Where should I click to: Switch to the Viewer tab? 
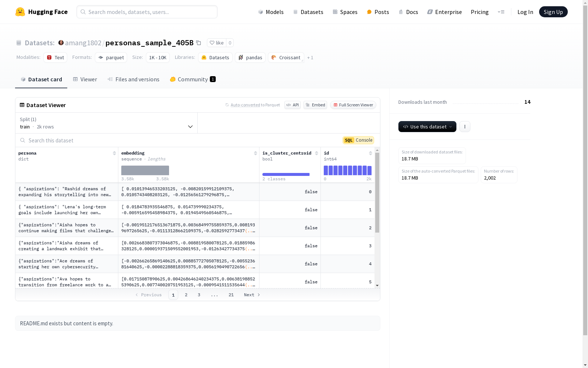(x=85, y=79)
